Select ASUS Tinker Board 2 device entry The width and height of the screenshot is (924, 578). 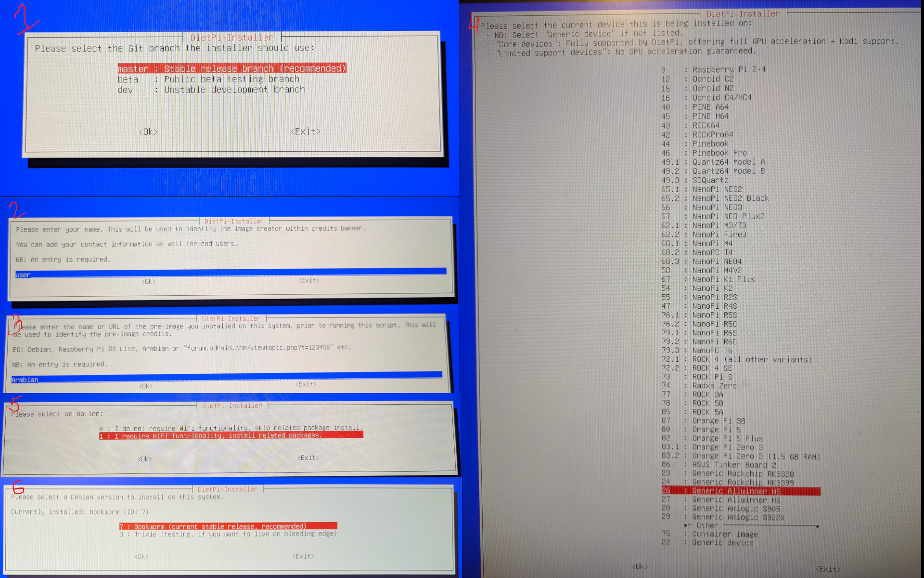pos(719,464)
